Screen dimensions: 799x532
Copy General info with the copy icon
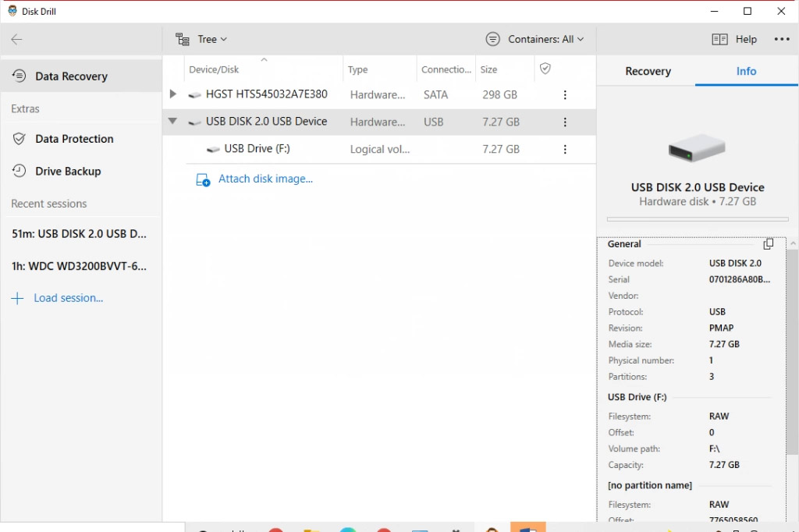(x=768, y=244)
